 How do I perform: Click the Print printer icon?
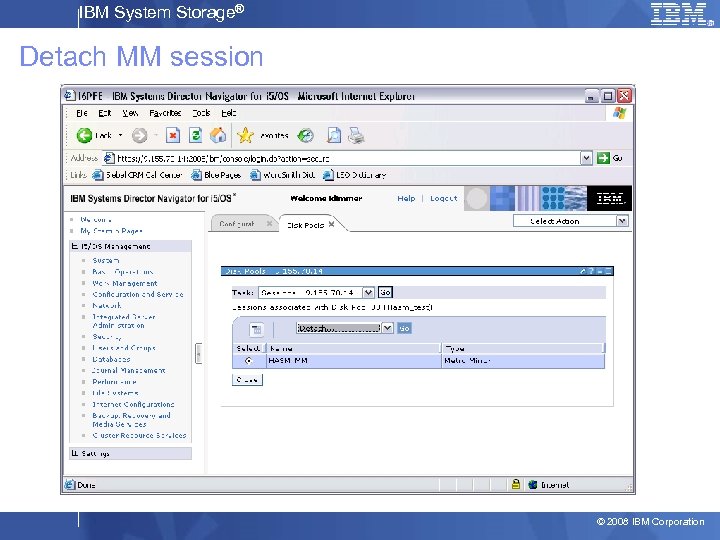click(356, 135)
